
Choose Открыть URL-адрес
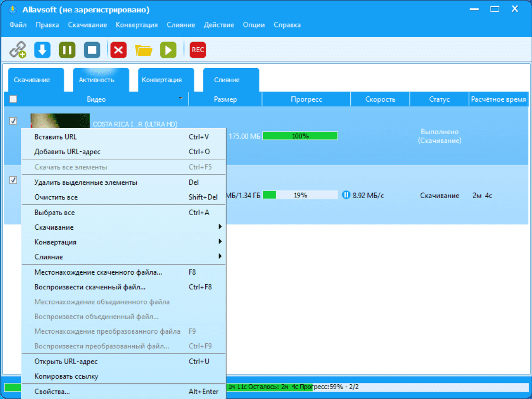tap(123, 362)
